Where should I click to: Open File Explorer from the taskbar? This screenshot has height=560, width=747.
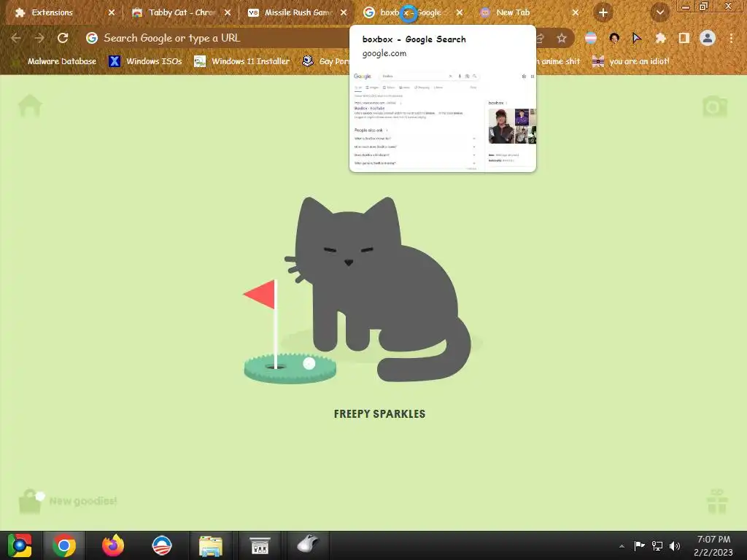pos(211,545)
